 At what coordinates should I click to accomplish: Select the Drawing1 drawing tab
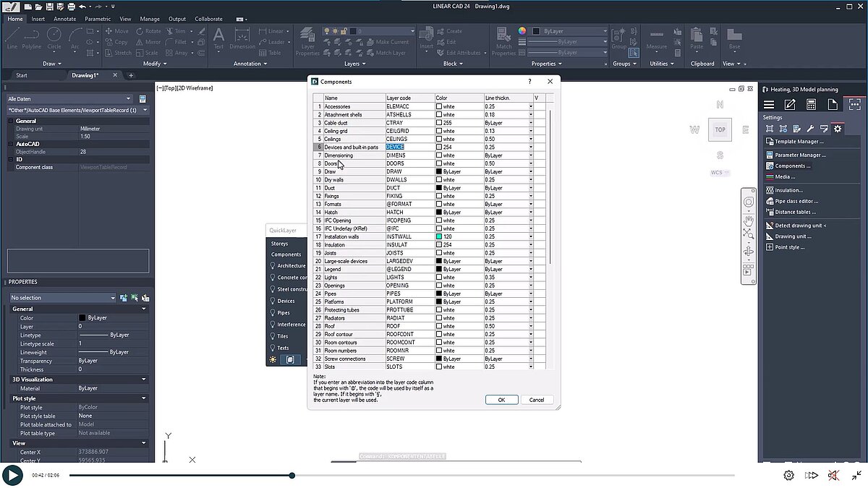coord(86,74)
